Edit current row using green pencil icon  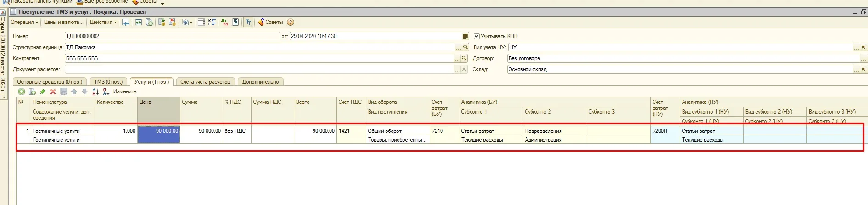[x=43, y=91]
